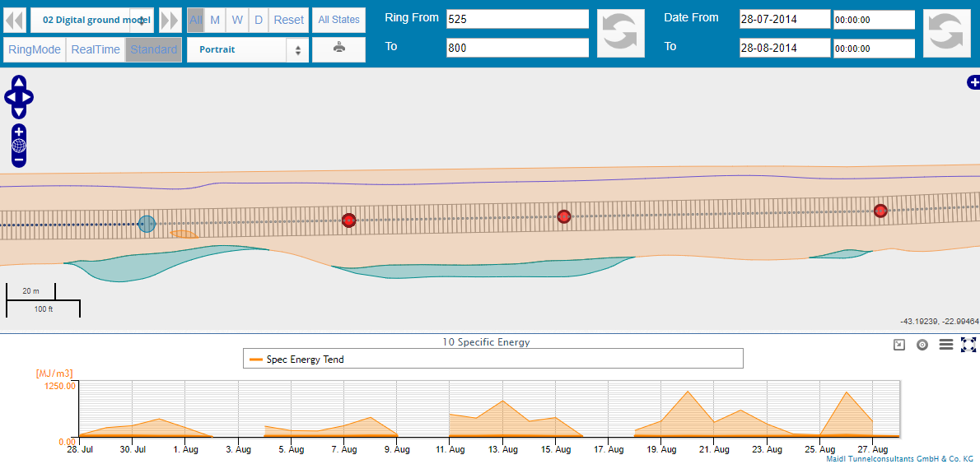The image size is (980, 464).
Task: Refresh the ring range selection
Action: pyautogui.click(x=619, y=33)
